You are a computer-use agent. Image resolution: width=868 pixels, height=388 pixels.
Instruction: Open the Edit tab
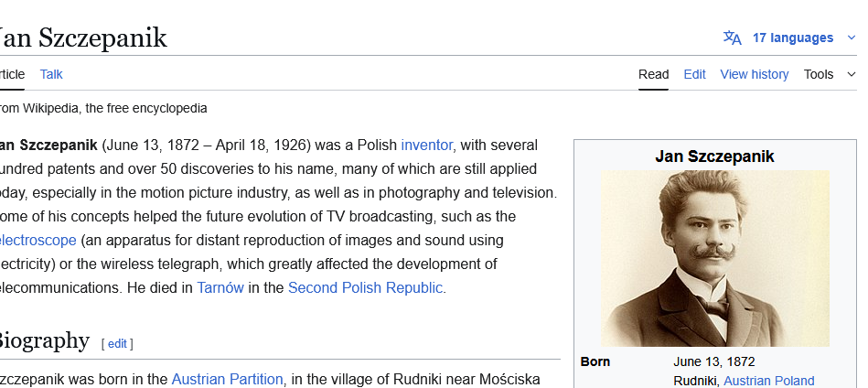pyautogui.click(x=694, y=74)
